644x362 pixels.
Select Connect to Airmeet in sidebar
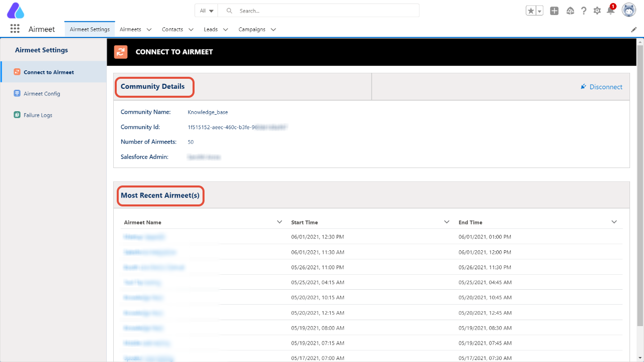pos(53,72)
